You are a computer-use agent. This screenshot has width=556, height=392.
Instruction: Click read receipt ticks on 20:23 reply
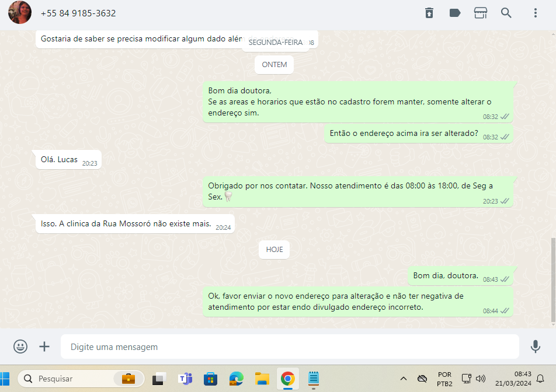click(505, 201)
